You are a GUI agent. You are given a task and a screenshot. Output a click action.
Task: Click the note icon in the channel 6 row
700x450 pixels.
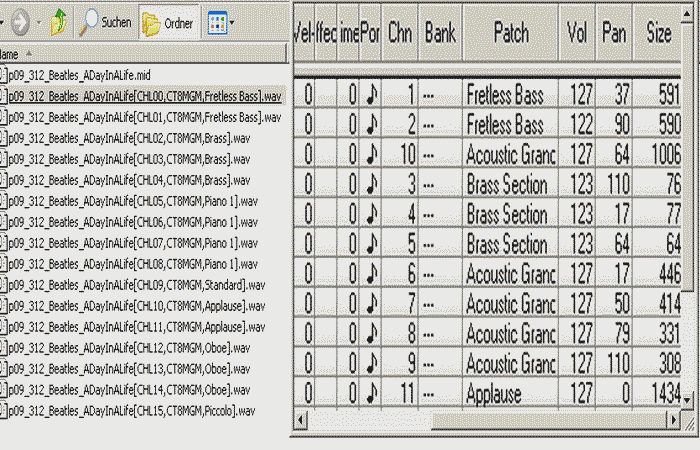tap(372, 274)
